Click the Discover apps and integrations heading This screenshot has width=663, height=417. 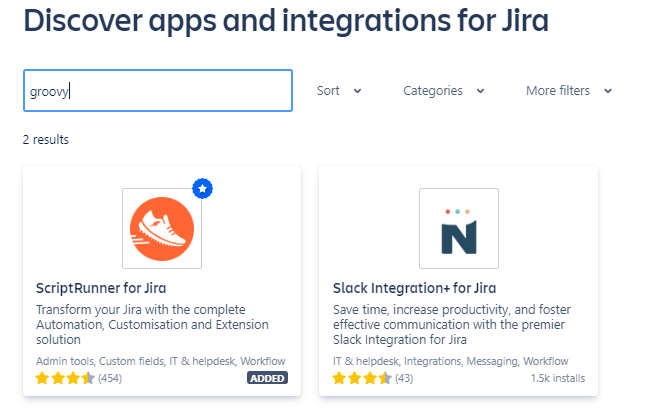coord(286,20)
